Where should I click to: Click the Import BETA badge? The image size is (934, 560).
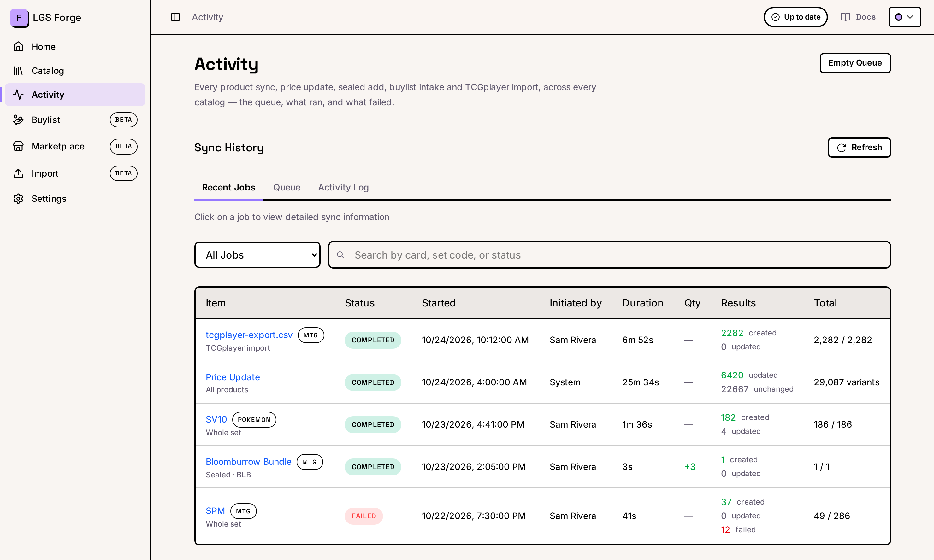123,173
